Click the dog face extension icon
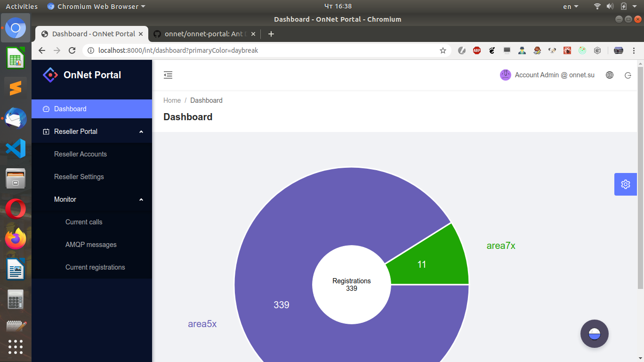The width and height of the screenshot is (644, 362). 552,50
